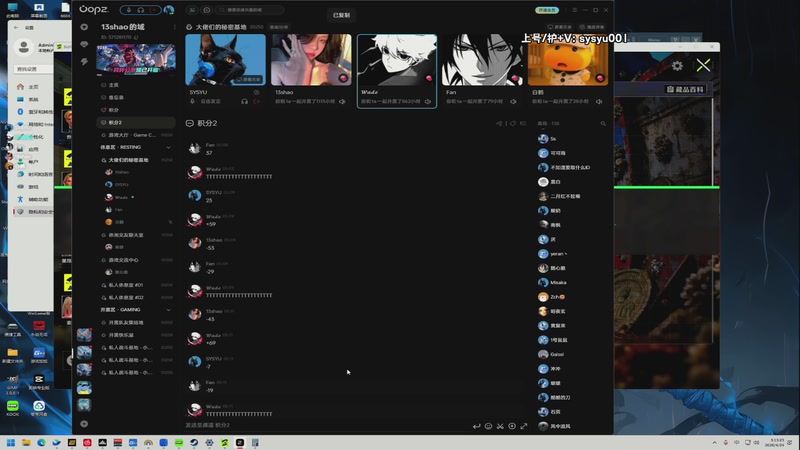Toggle the headphones in the Oopz title bar
This screenshot has height=450, width=800.
(x=140, y=10)
